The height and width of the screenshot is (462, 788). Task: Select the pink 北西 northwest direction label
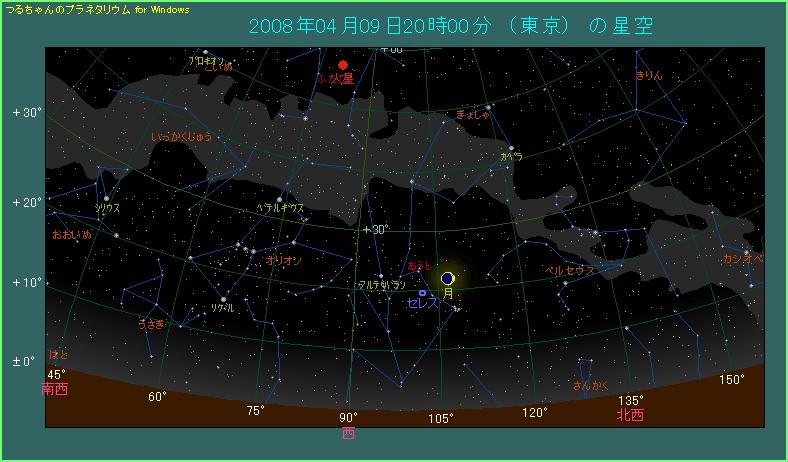pyautogui.click(x=630, y=414)
